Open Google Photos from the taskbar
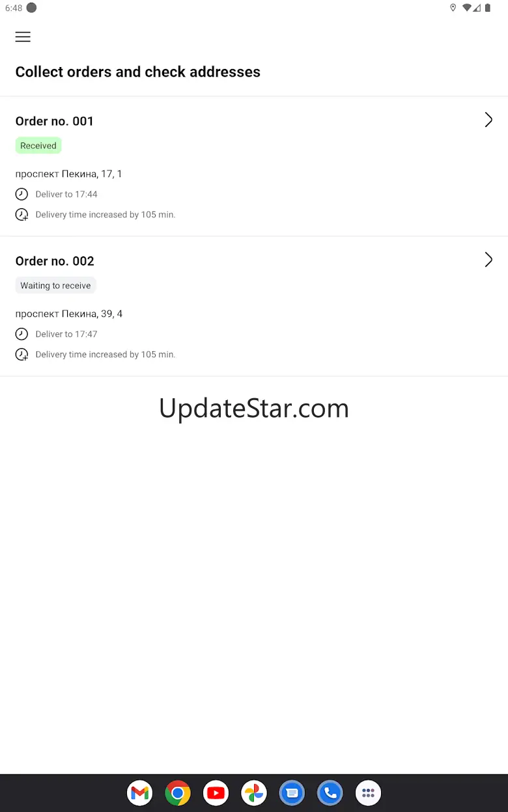 pos(254,793)
